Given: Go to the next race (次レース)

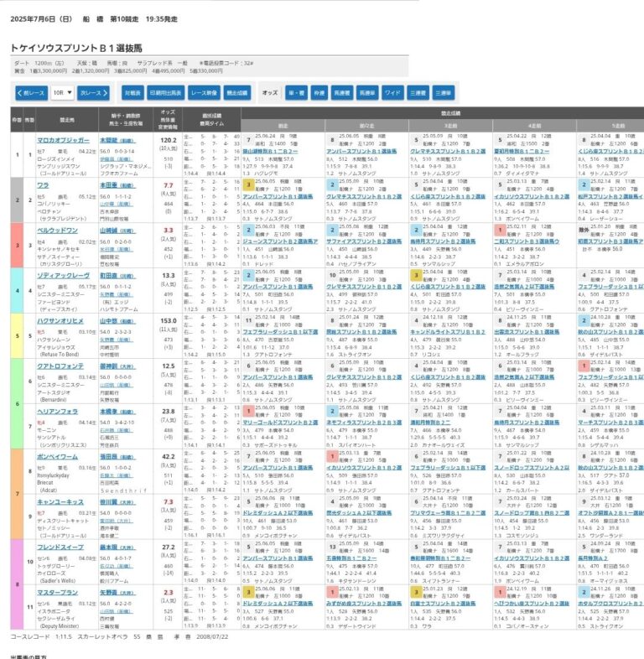Looking at the screenshot, I should tap(95, 93).
